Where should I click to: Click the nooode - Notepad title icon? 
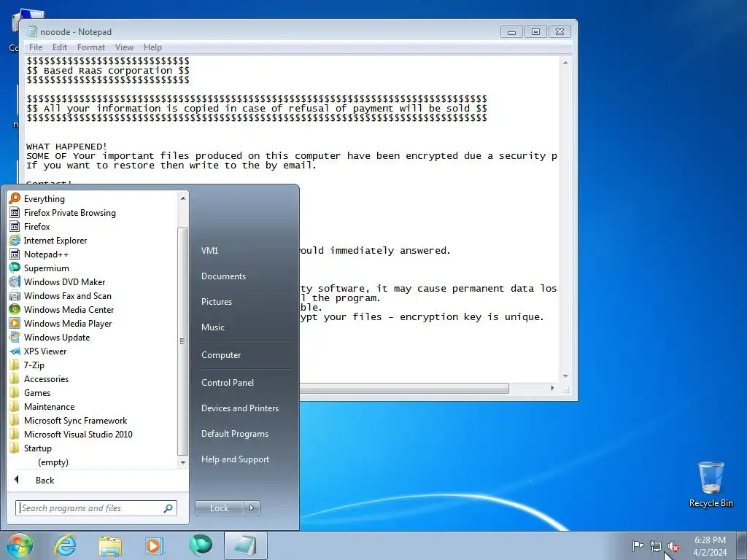[31, 31]
